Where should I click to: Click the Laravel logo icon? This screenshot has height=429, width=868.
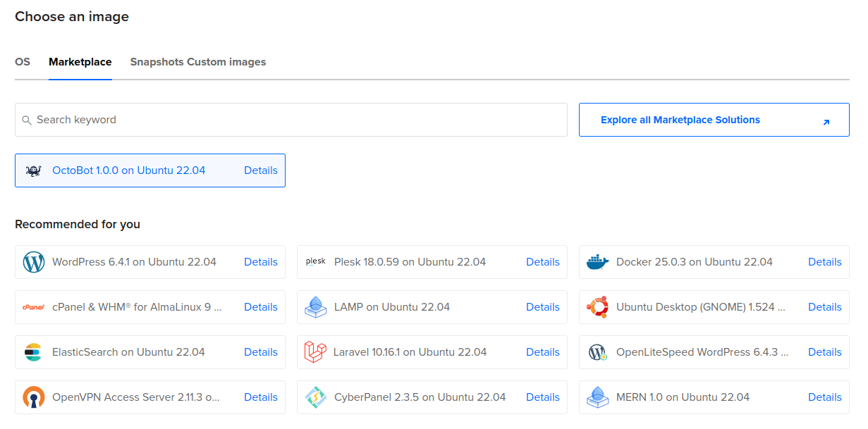315,352
